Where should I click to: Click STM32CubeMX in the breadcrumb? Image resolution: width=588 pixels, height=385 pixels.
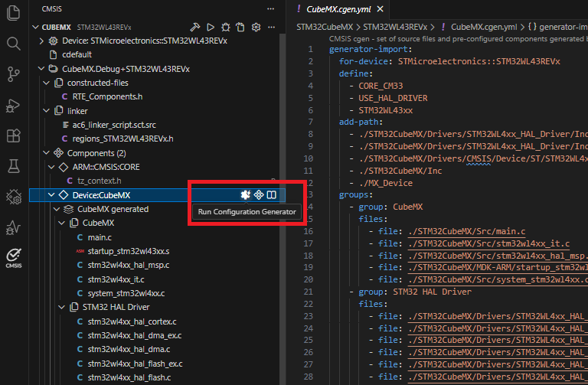[325, 27]
